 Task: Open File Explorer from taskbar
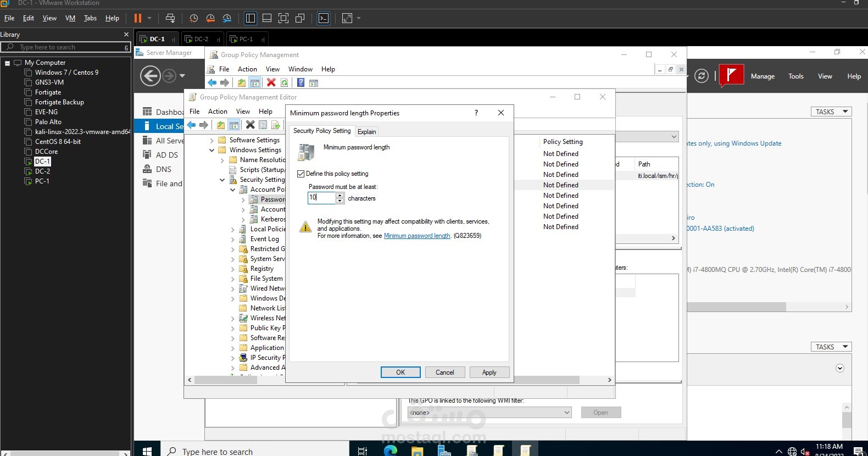pos(418,451)
